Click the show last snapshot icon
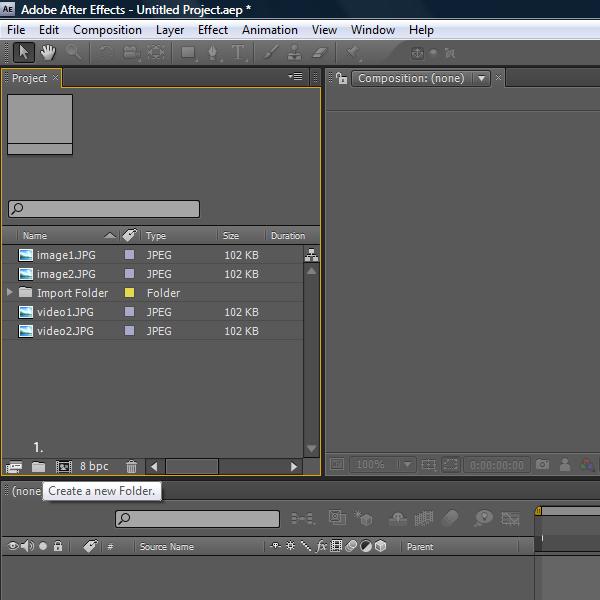Viewport: 600px width, 600px height. [x=565, y=465]
